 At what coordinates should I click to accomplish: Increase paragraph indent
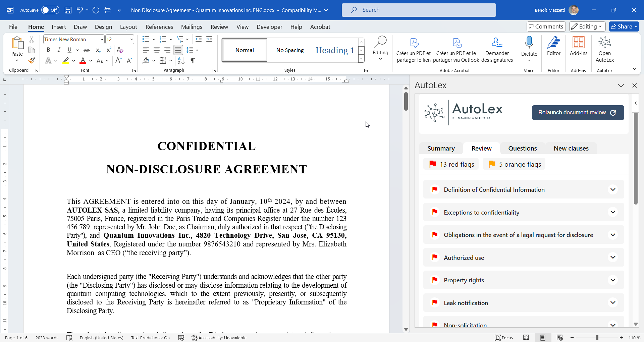[209, 39]
